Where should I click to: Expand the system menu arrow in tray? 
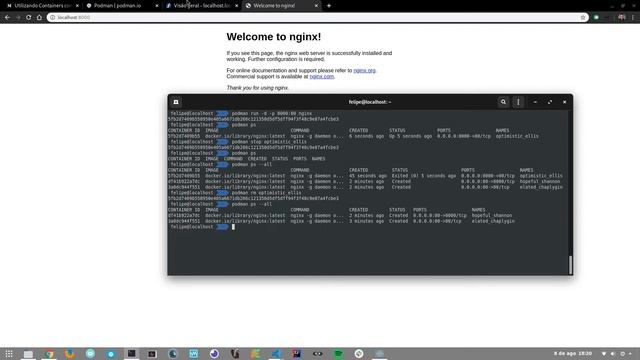(631, 354)
